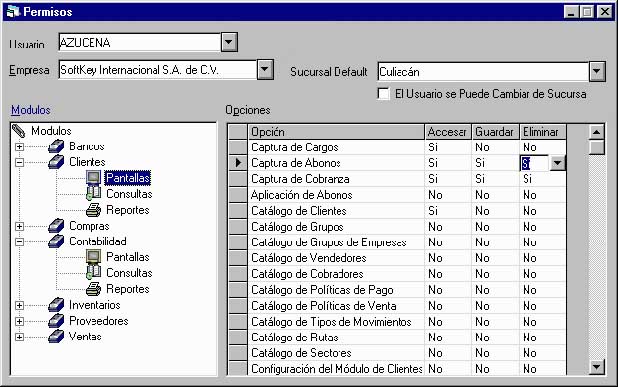Select Reportes under Contabilidad
Screen dimensions: 618x387
[x=128, y=289]
